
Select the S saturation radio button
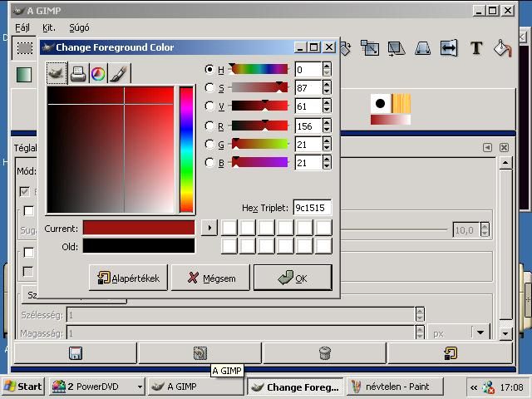tap(209, 88)
